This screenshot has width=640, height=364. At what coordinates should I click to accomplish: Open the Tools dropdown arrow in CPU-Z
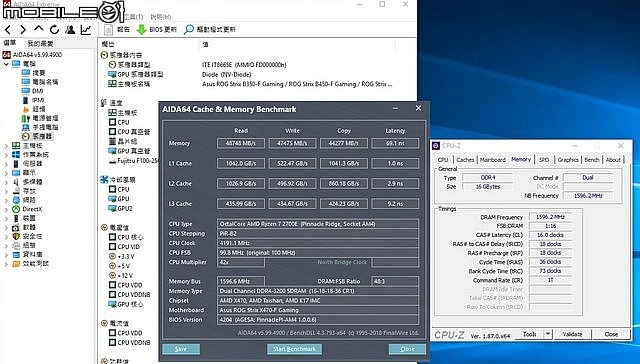point(548,334)
